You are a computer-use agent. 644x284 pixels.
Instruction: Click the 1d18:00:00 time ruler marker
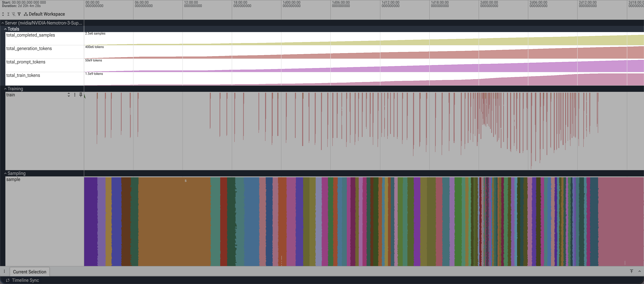coord(440,4)
